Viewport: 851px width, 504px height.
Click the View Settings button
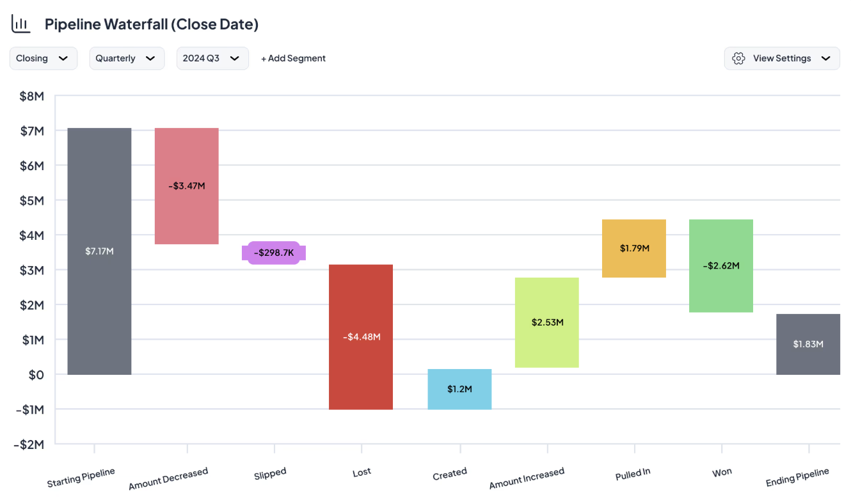click(782, 58)
